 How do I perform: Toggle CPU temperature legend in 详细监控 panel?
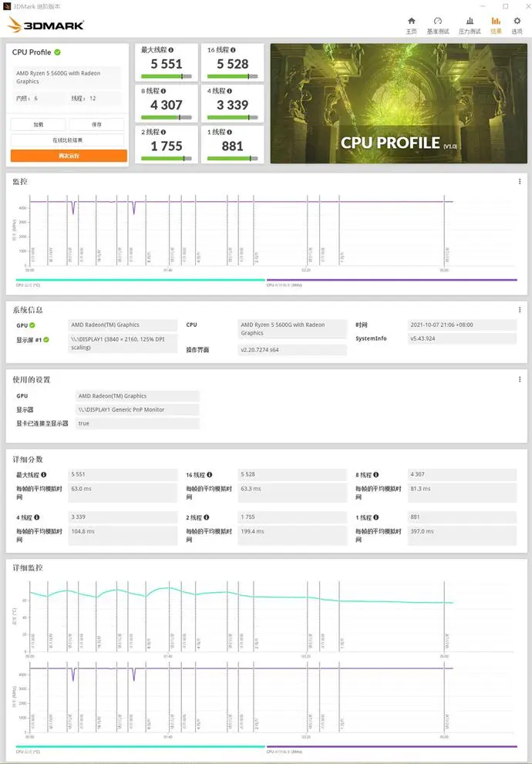pyautogui.click(x=140, y=749)
